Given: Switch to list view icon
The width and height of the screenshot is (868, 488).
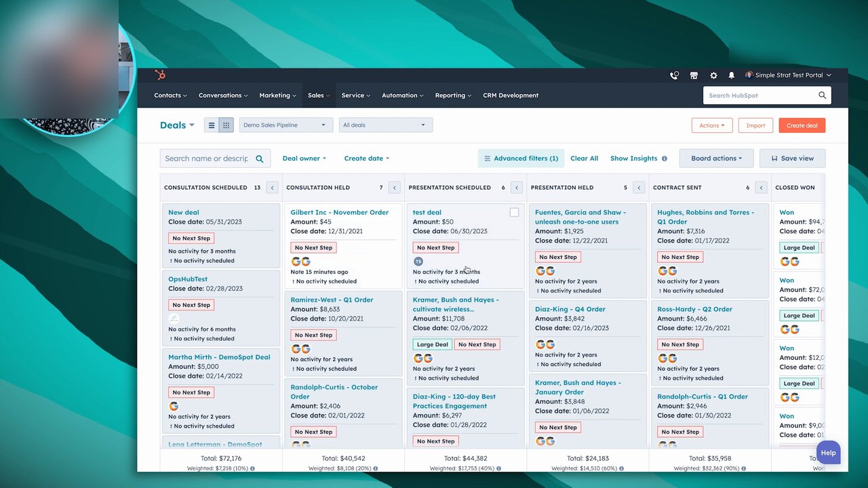Looking at the screenshot, I should click(x=212, y=125).
